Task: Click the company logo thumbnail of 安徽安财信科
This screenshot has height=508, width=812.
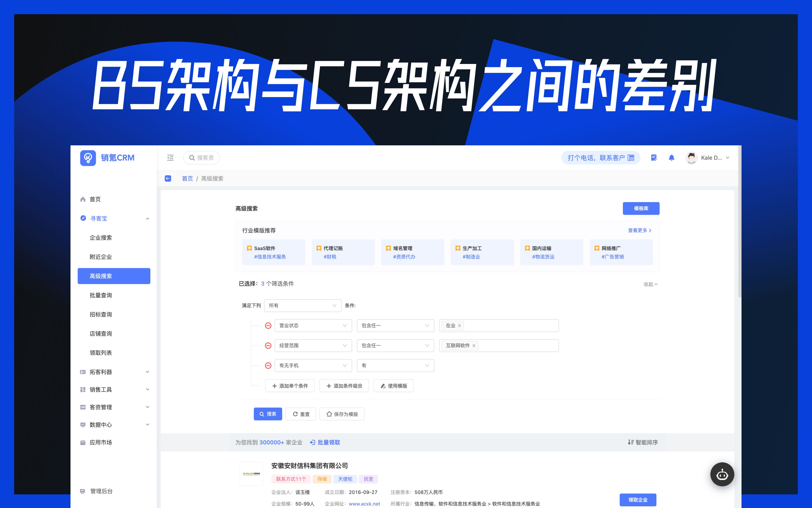Action: pos(251,474)
